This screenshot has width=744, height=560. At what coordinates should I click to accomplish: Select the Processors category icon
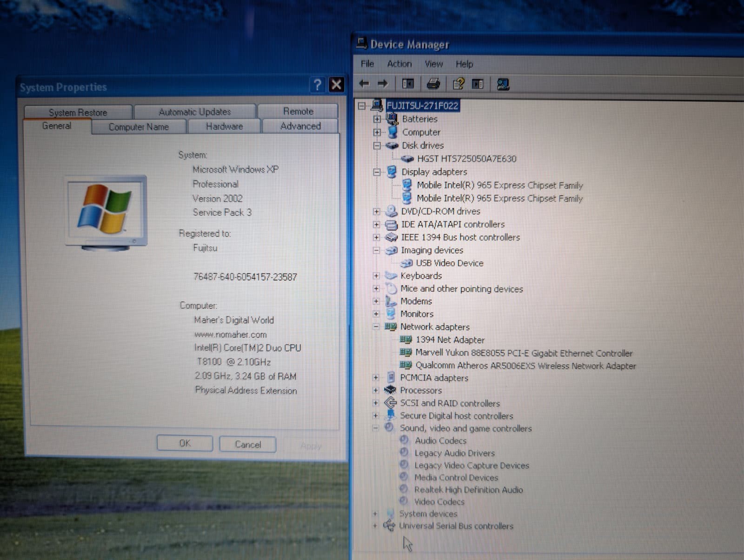pos(390,390)
